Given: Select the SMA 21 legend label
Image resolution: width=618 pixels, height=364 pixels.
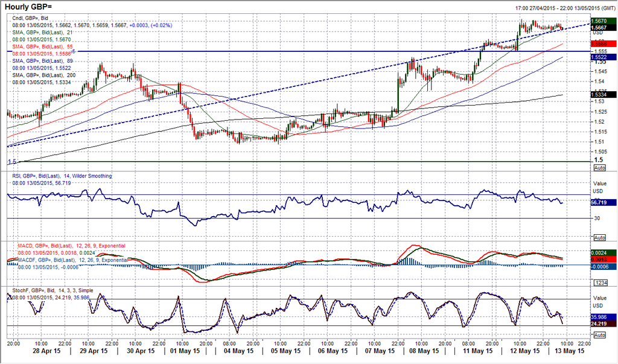Looking at the screenshot, I should tap(42, 33).
